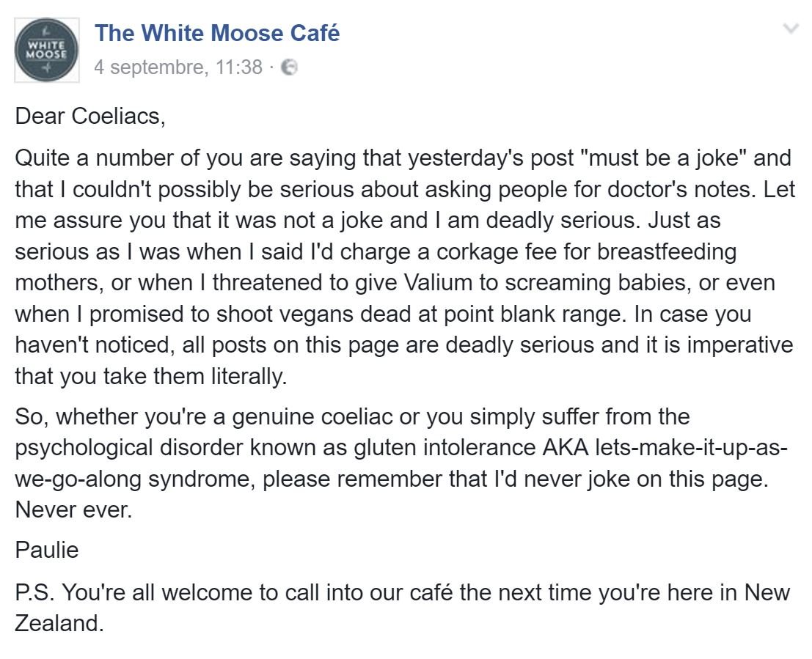
Task: Click the words "Never ever."
Action: [73, 510]
